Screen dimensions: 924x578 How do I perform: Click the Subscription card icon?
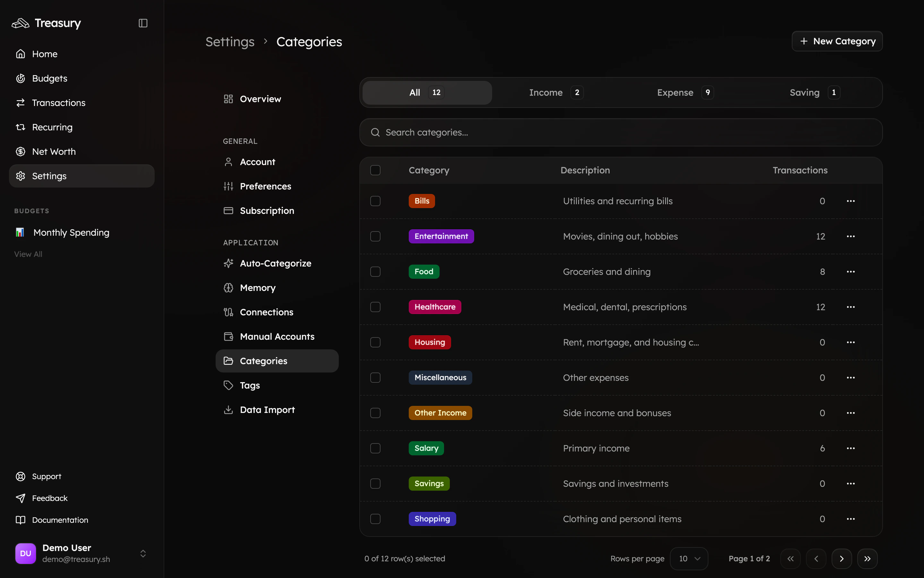click(228, 211)
